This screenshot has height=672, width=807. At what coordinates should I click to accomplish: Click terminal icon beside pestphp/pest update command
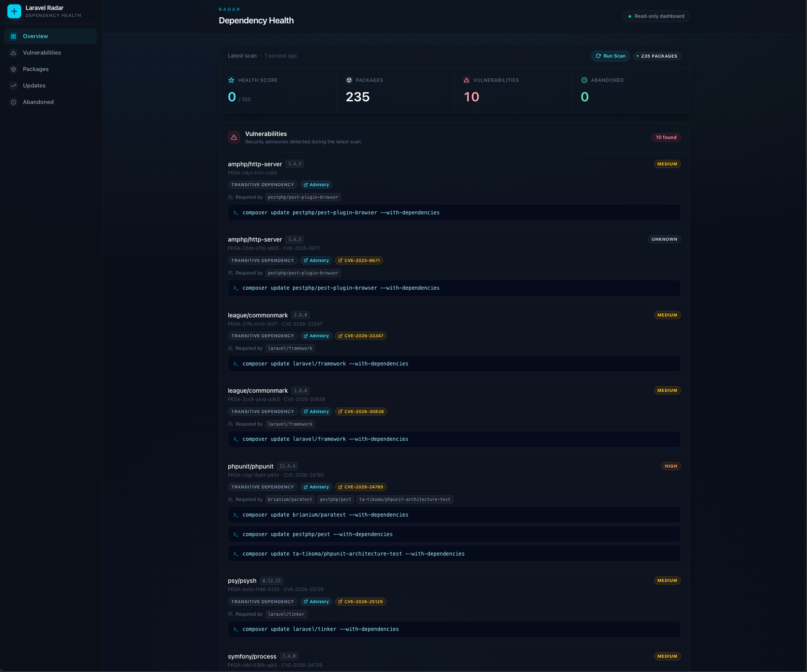point(236,534)
